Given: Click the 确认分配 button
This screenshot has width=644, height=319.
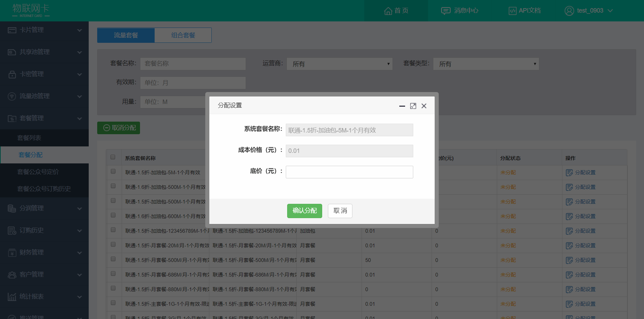Looking at the screenshot, I should [x=304, y=211].
